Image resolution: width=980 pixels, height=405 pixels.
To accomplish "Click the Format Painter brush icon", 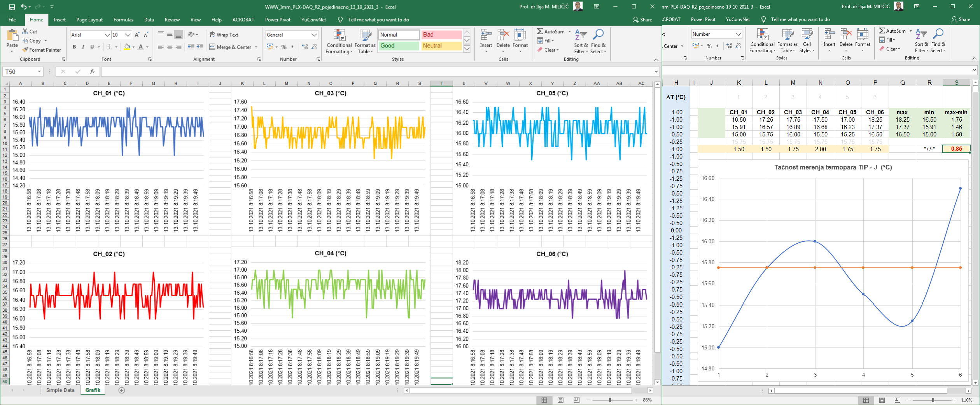I will pos(25,50).
